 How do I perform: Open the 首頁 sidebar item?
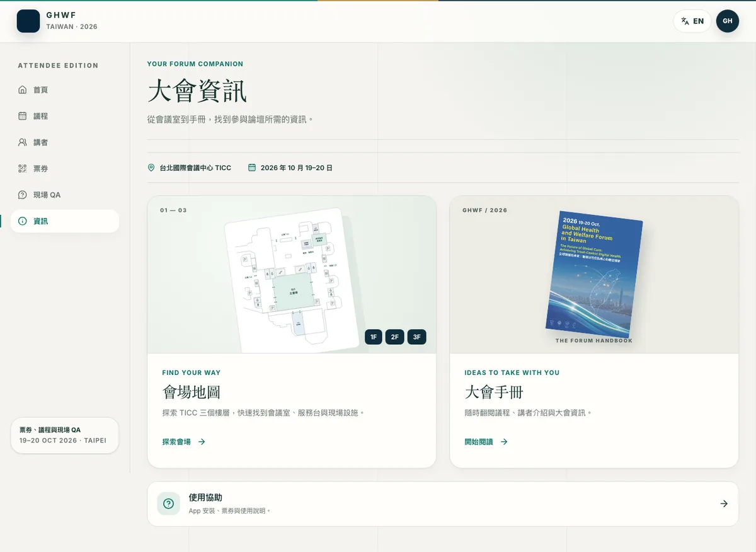coord(65,89)
